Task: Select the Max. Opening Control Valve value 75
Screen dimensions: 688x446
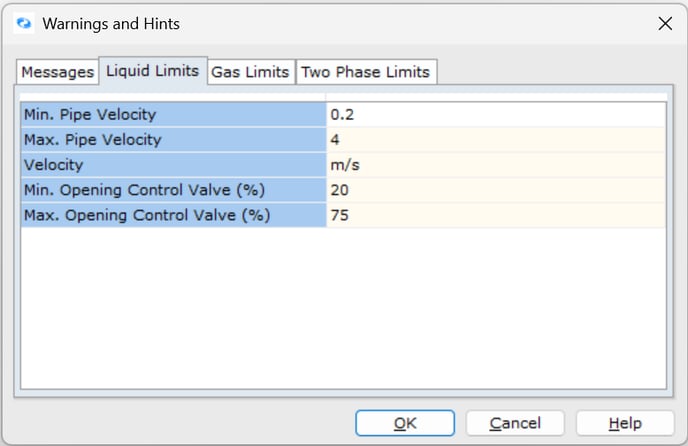Action: point(495,215)
